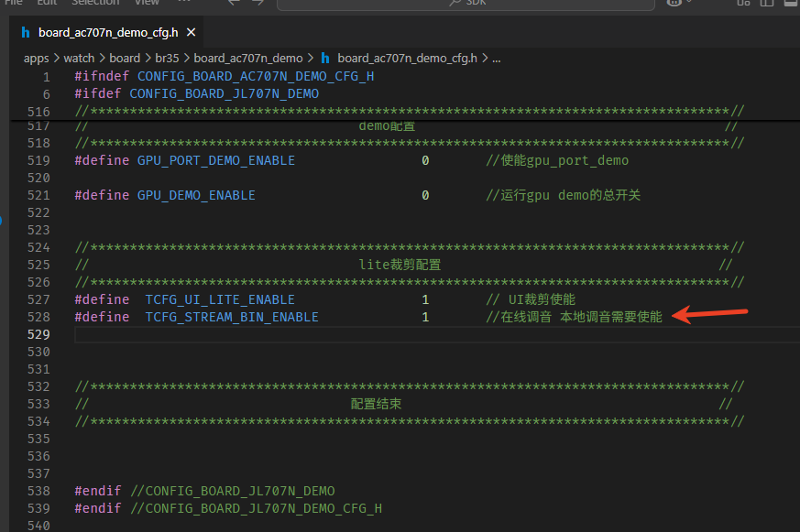The height and width of the screenshot is (532, 800).
Task: Close the board_ac707n_demo_cfg.h editor tab
Action: coord(192,33)
